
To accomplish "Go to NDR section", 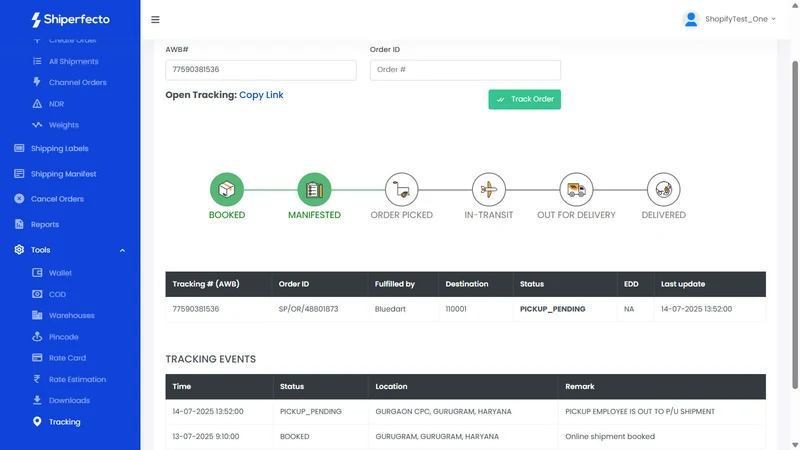I will 56,104.
